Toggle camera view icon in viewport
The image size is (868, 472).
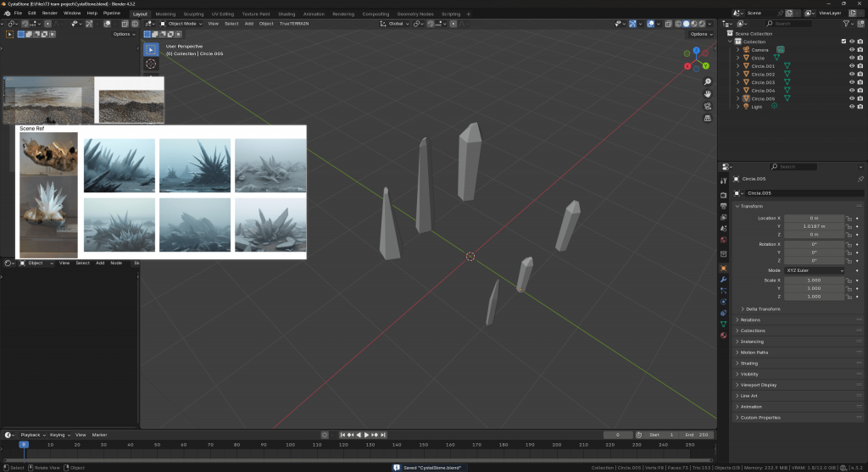tap(707, 106)
